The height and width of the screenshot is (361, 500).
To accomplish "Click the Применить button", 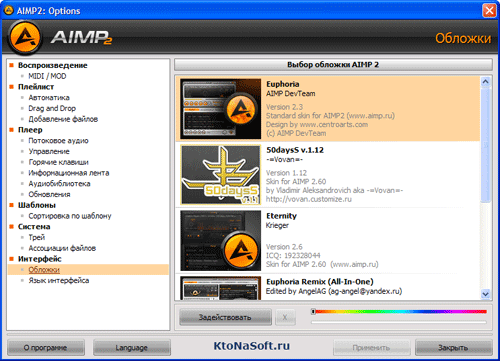I will point(372,348).
